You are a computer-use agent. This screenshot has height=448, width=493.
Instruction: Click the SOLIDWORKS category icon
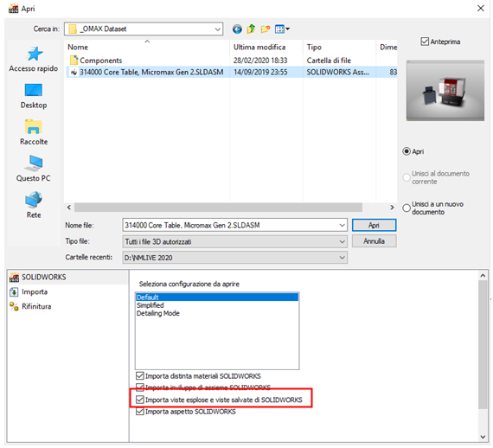point(14,278)
